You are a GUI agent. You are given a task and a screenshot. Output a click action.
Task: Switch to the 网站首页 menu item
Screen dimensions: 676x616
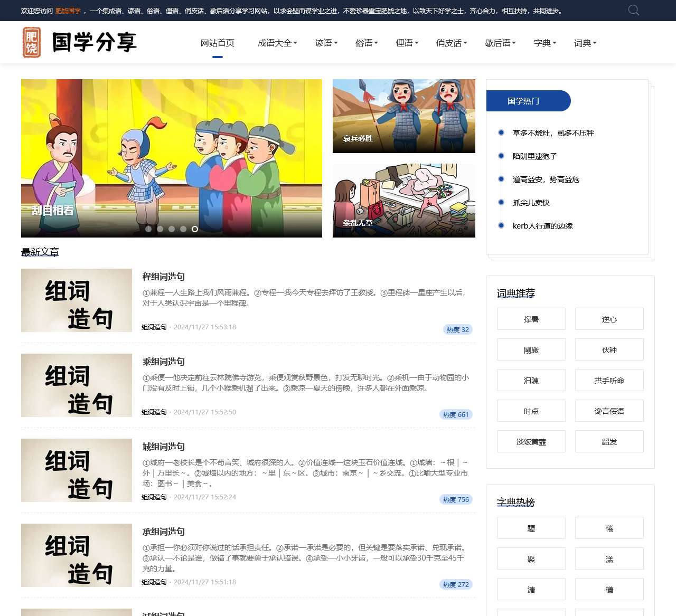[217, 43]
